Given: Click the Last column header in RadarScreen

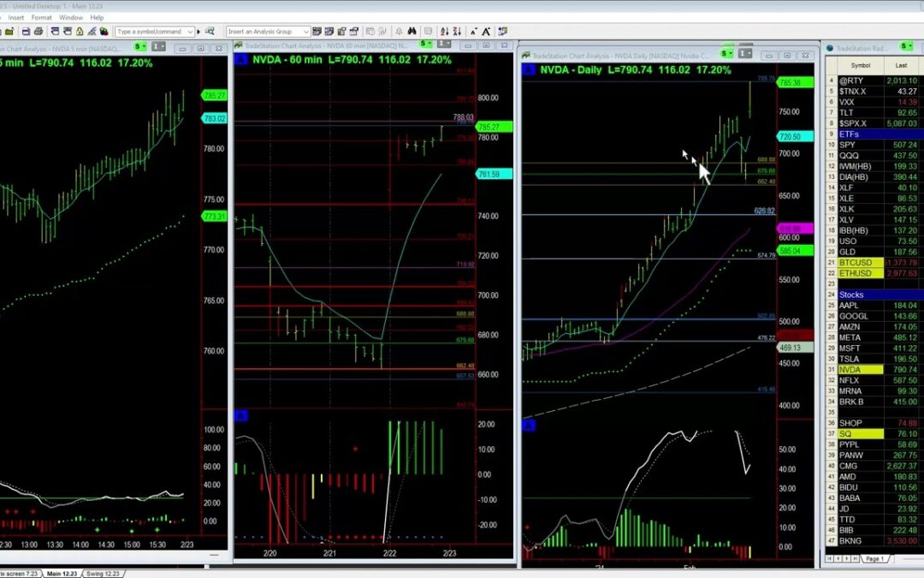Looking at the screenshot, I should pyautogui.click(x=901, y=65).
